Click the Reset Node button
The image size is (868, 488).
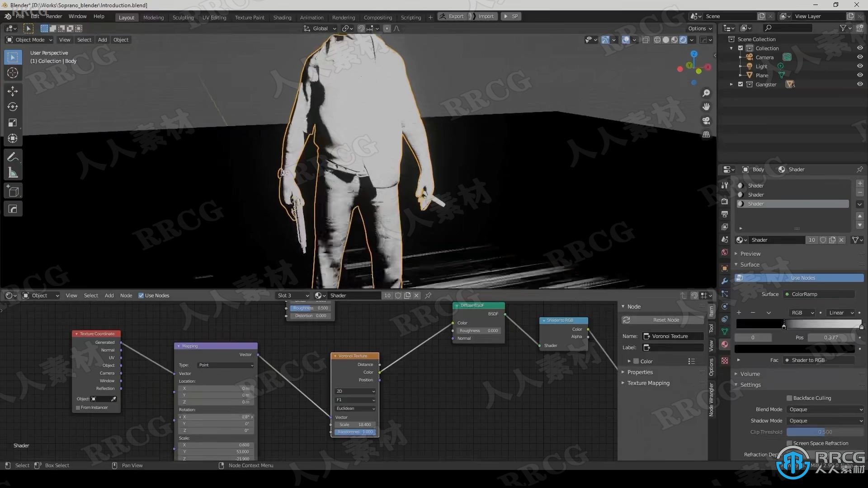[666, 319]
